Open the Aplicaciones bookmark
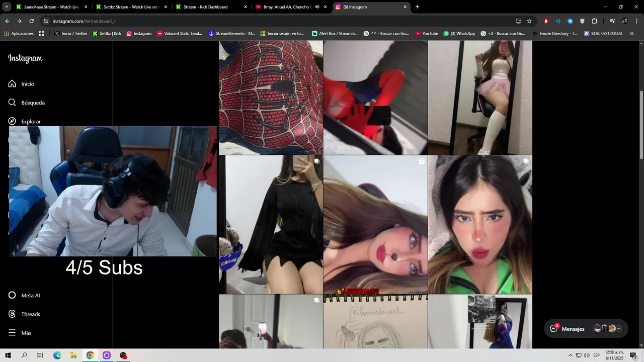This screenshot has width=644, height=362. coord(19,33)
